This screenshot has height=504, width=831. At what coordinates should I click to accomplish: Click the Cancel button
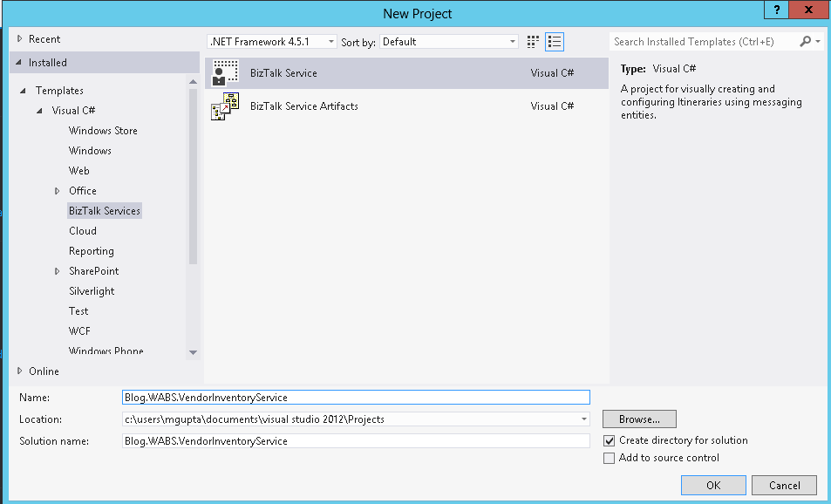pyautogui.click(x=785, y=486)
